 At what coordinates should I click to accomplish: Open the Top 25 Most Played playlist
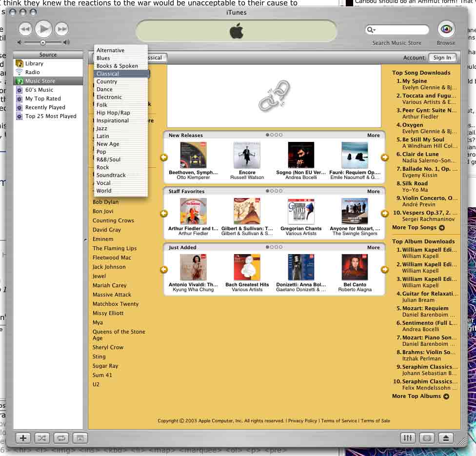click(48, 116)
